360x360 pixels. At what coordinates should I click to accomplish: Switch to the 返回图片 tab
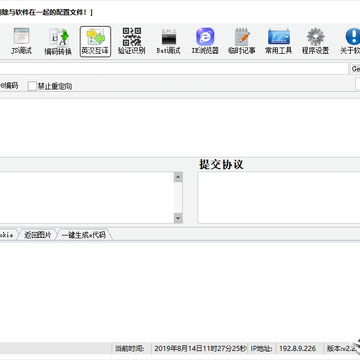coord(38,235)
